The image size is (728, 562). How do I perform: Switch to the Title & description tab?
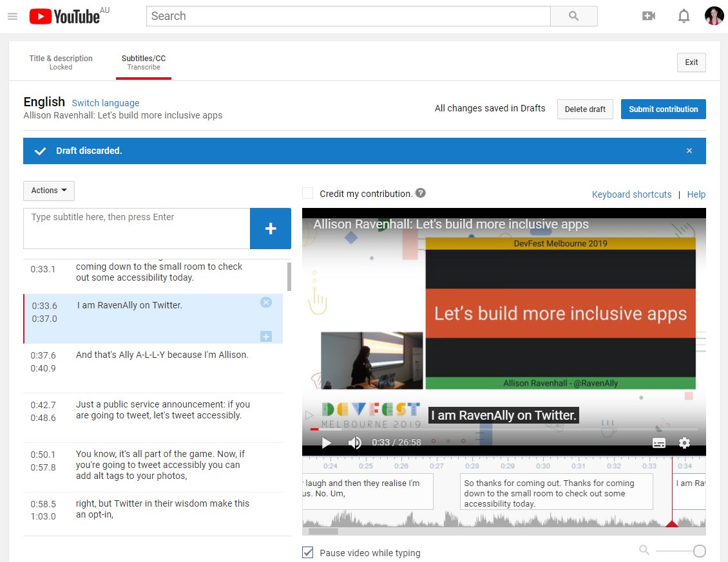(61, 62)
